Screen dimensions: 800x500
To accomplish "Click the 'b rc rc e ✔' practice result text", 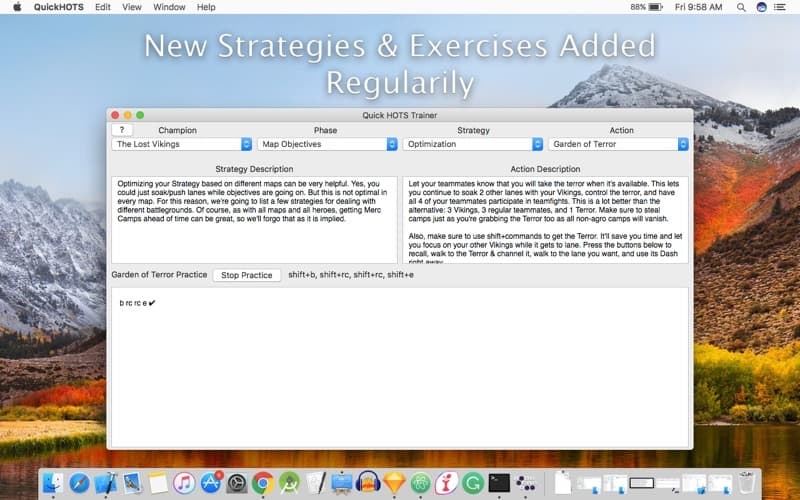I will [x=137, y=303].
